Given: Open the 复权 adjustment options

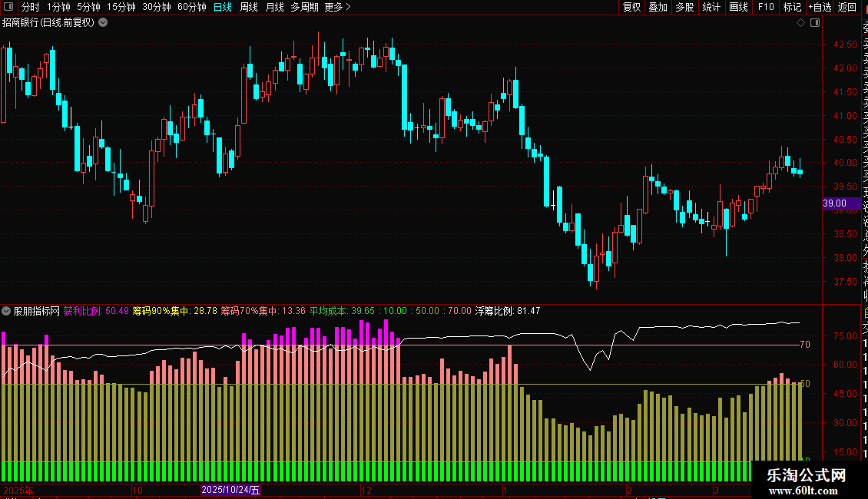Looking at the screenshot, I should click(x=631, y=7).
